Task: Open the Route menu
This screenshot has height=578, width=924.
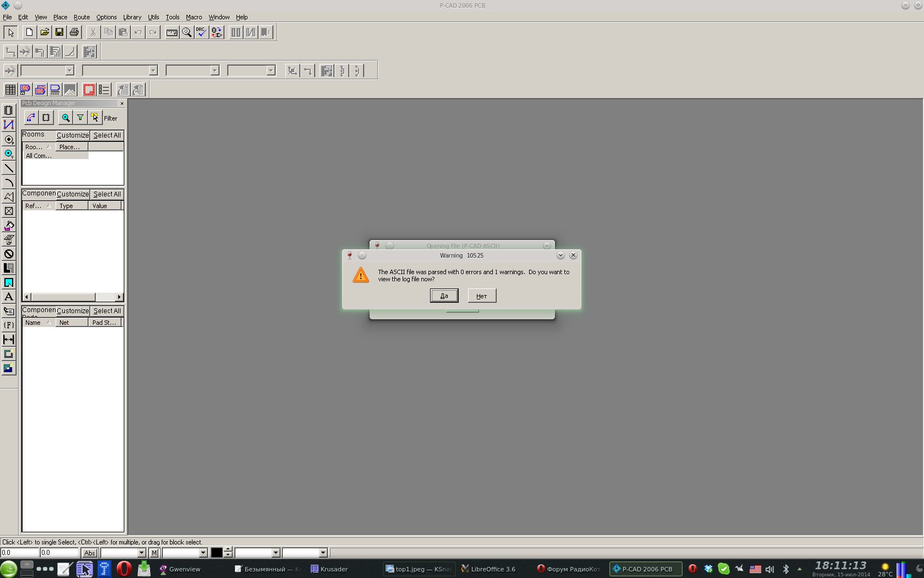Action: click(x=81, y=17)
